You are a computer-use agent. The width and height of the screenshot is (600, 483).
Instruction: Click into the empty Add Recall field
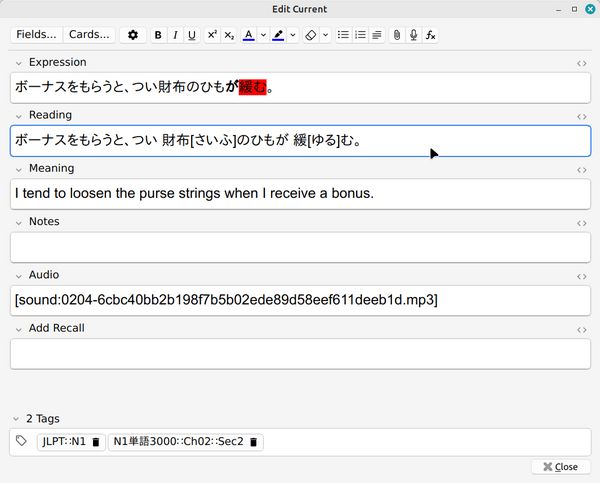click(x=300, y=354)
